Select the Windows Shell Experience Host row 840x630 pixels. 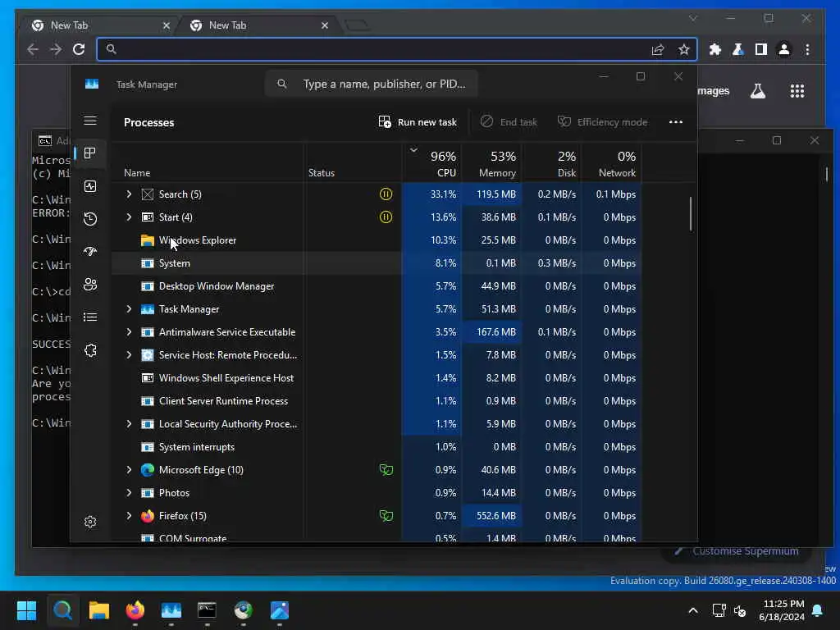(x=376, y=377)
